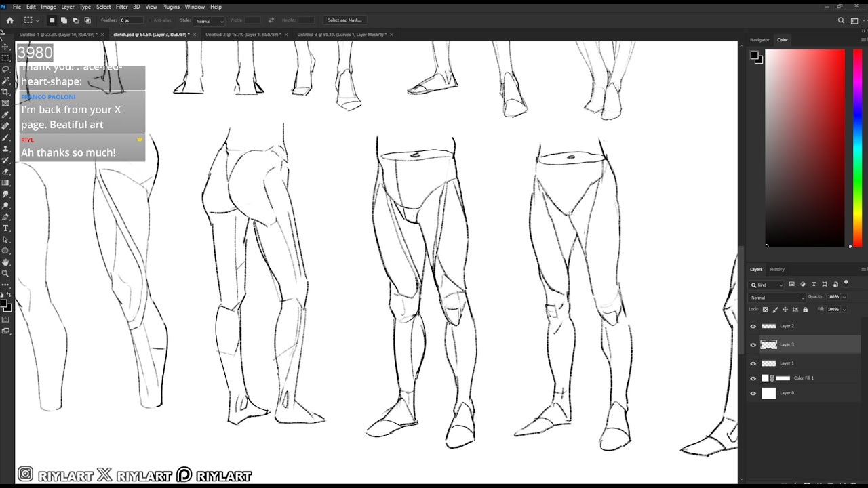
Task: Click the Select and Mask button
Action: coord(344,20)
